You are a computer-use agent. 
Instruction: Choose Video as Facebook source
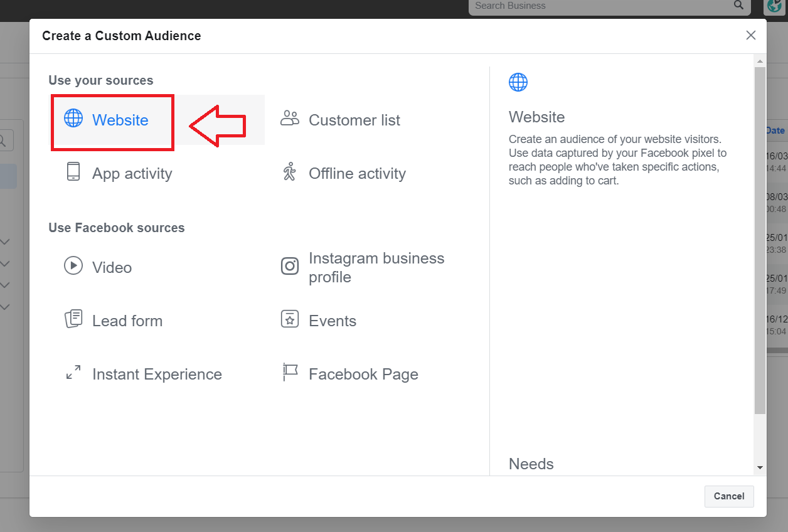pos(112,267)
